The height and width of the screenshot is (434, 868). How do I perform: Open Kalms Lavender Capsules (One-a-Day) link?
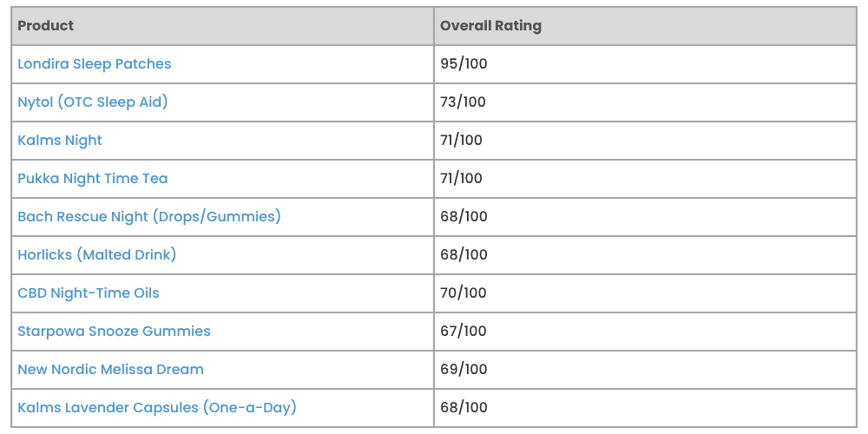(x=157, y=407)
